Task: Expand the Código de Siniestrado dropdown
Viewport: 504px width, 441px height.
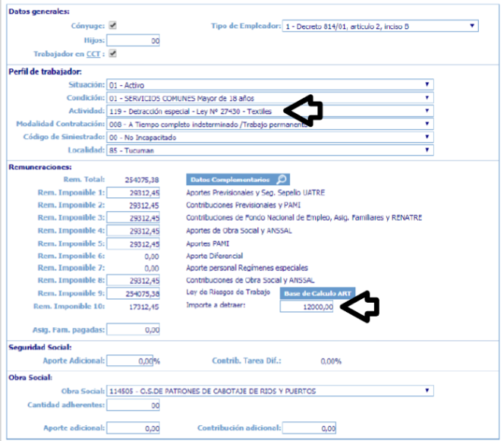Action: [270, 137]
